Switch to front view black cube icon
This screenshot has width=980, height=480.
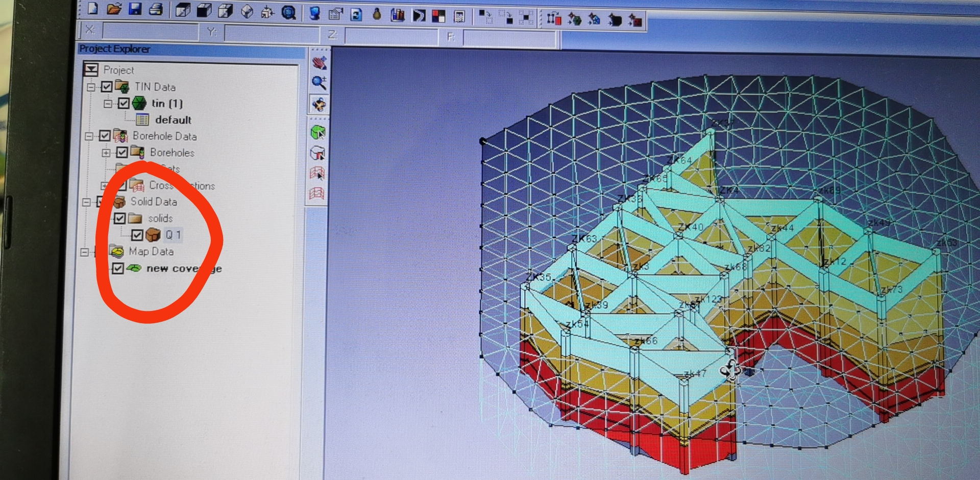(x=204, y=10)
